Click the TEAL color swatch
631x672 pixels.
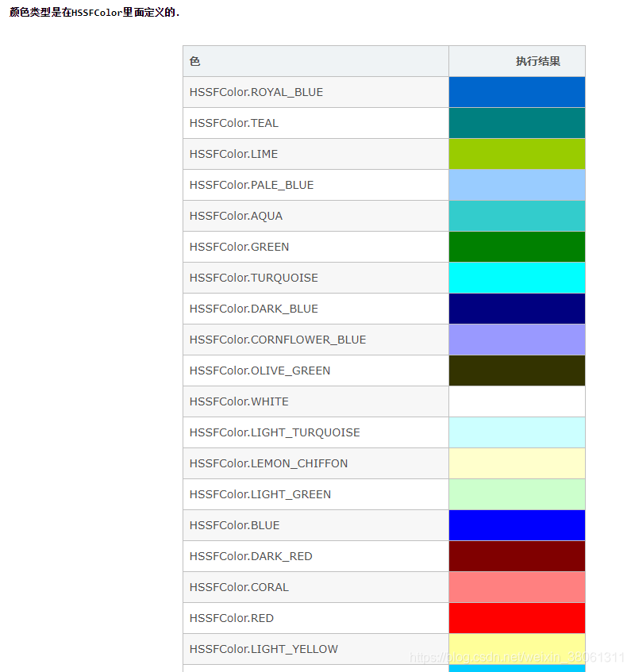pos(517,123)
